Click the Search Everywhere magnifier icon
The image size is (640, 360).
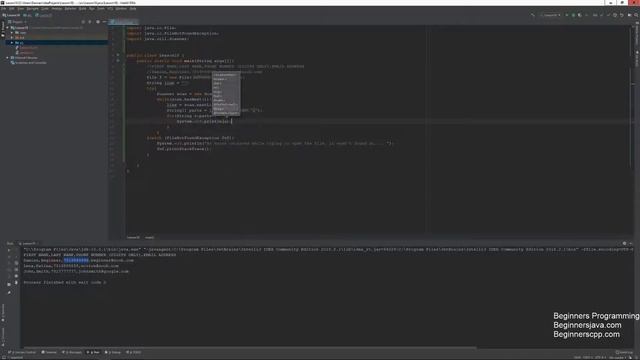[636, 15]
